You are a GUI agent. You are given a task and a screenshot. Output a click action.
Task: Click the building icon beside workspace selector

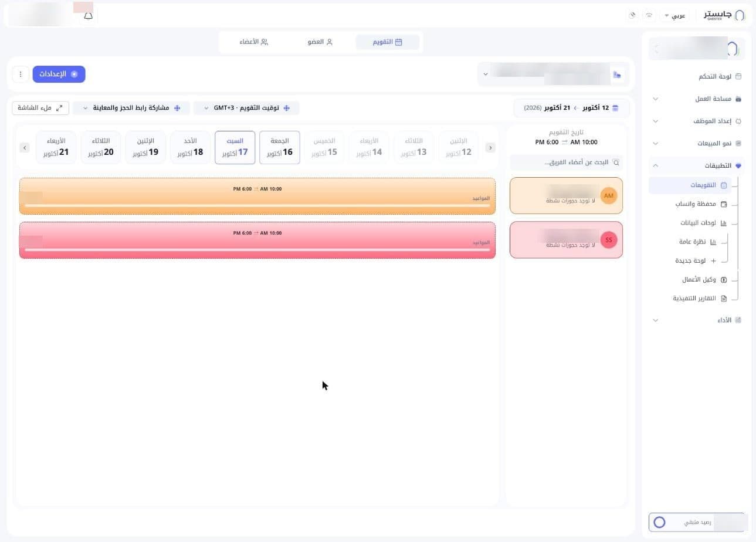[x=616, y=74]
